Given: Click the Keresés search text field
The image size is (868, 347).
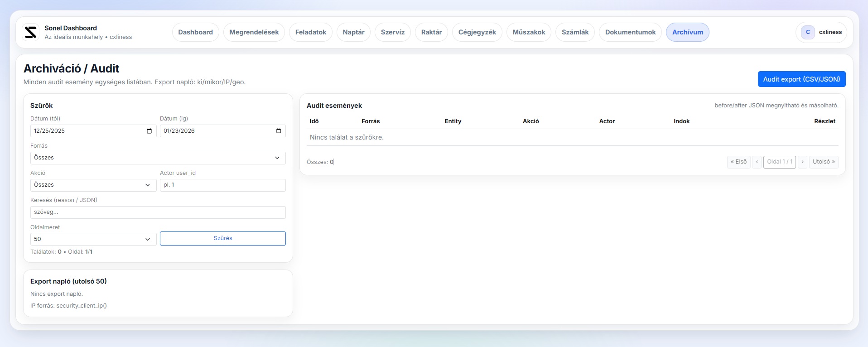Looking at the screenshot, I should pos(158,212).
